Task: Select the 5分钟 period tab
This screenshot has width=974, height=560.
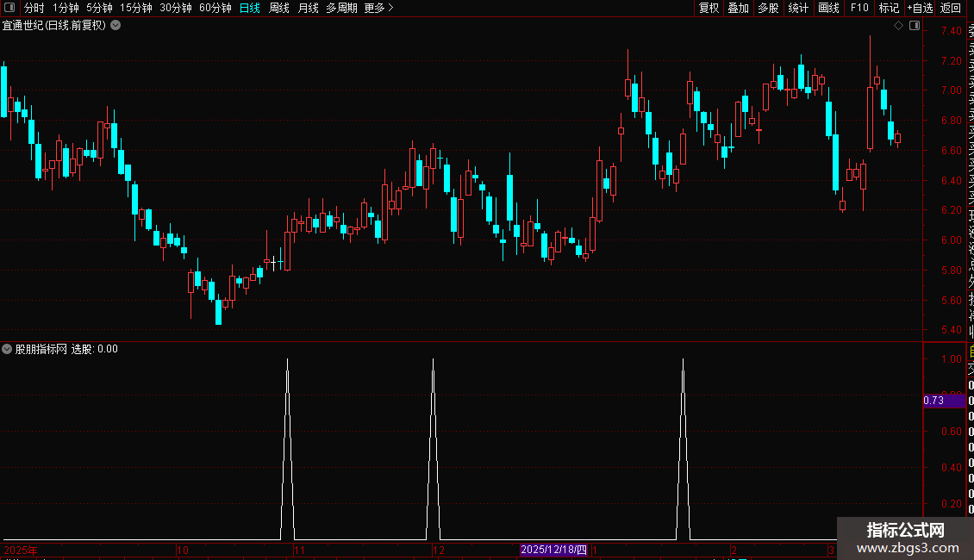Action: (x=99, y=8)
